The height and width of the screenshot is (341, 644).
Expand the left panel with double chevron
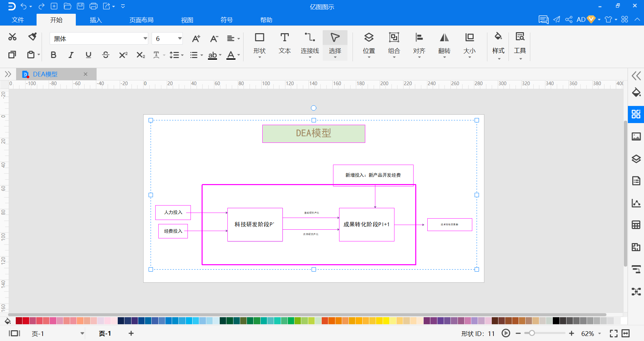click(x=8, y=74)
